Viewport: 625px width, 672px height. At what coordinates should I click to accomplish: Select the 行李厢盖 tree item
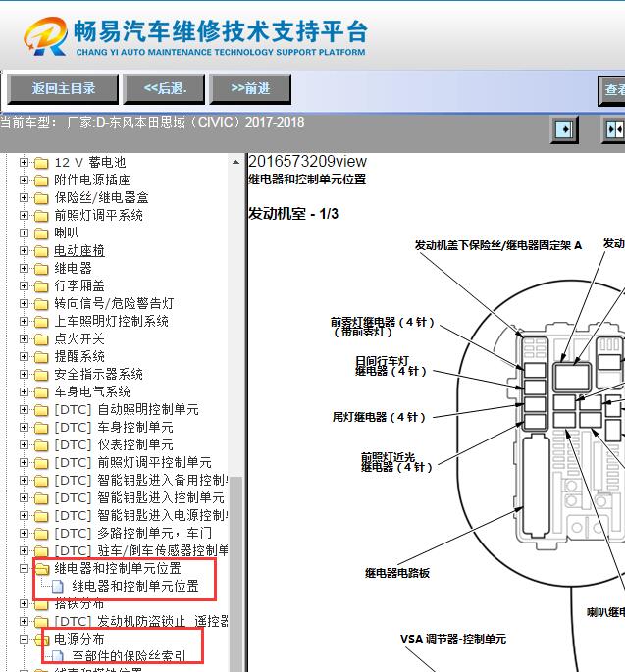tap(79, 285)
